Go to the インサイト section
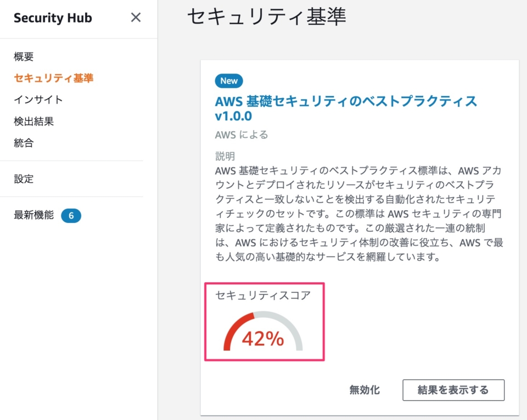Image resolution: width=527 pixels, height=420 pixels. 38,99
